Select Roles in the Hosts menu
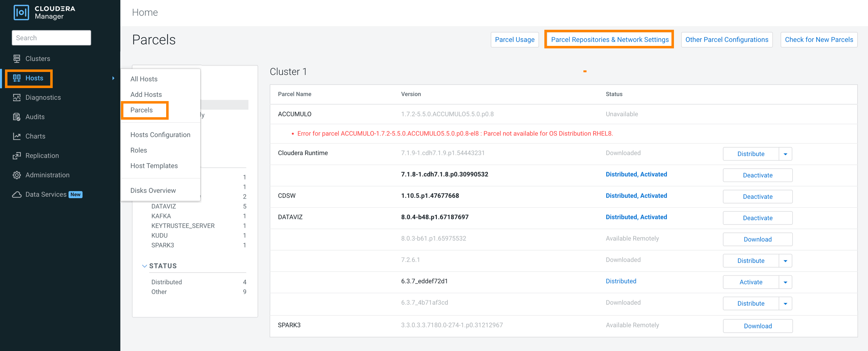 point(139,150)
